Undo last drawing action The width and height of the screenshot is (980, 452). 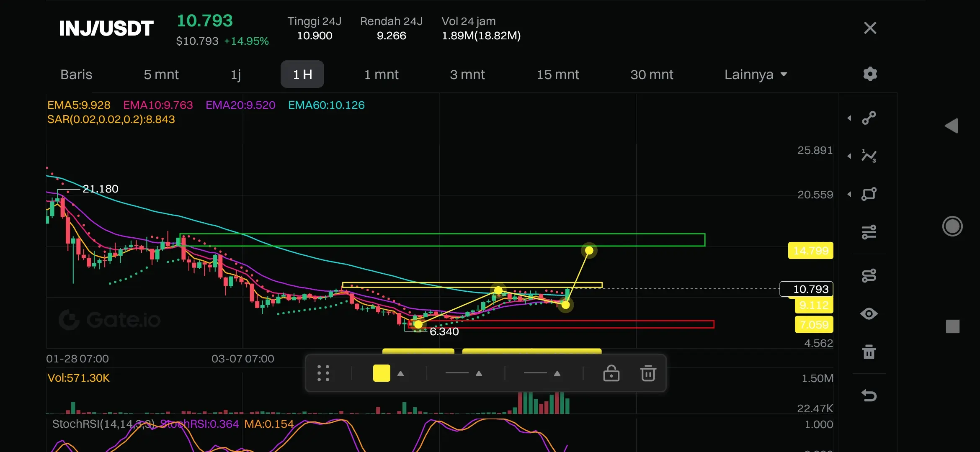click(869, 395)
